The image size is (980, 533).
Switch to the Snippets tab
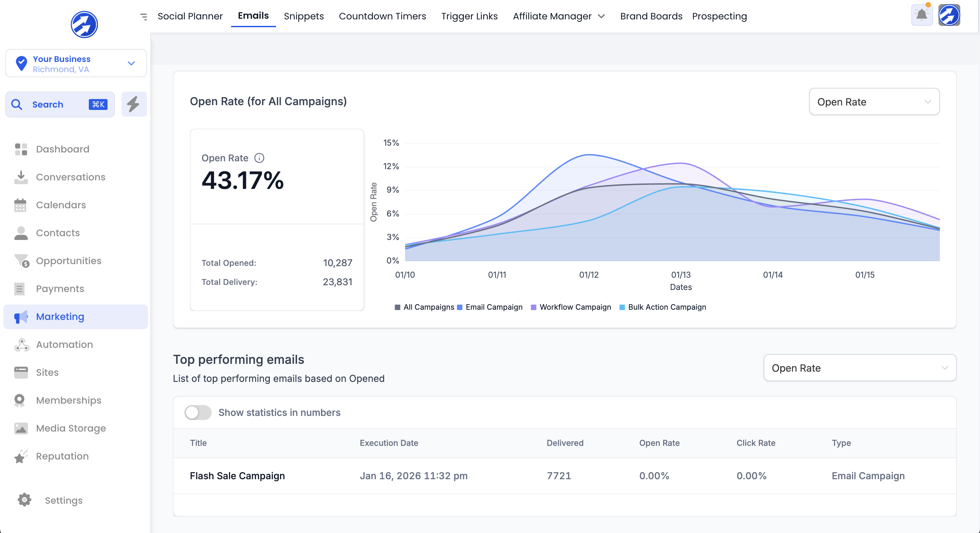pos(304,16)
